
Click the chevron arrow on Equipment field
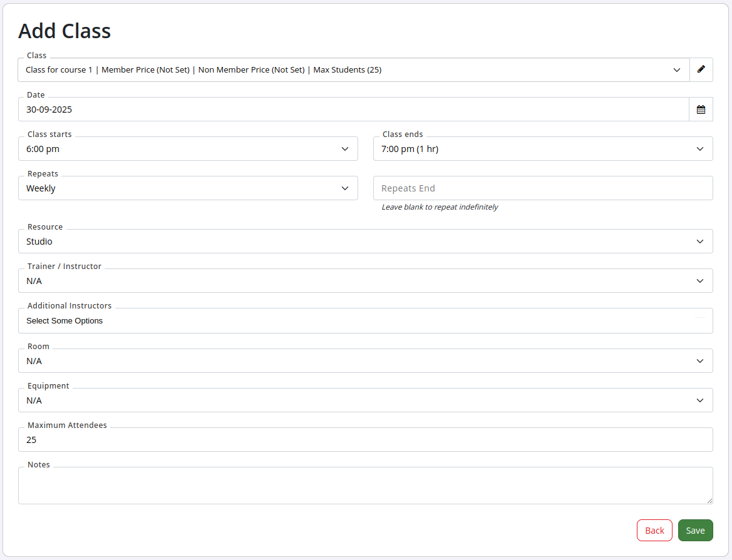pyautogui.click(x=700, y=400)
